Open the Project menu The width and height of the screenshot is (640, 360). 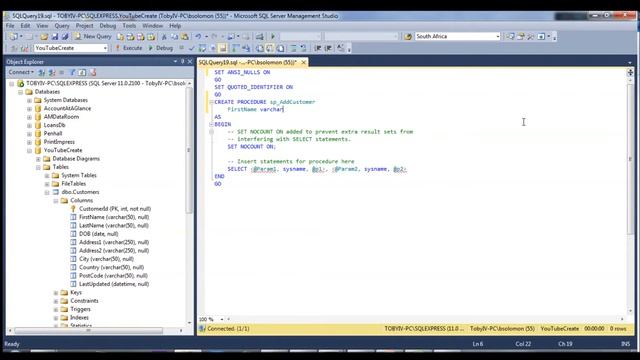[x=84, y=26]
